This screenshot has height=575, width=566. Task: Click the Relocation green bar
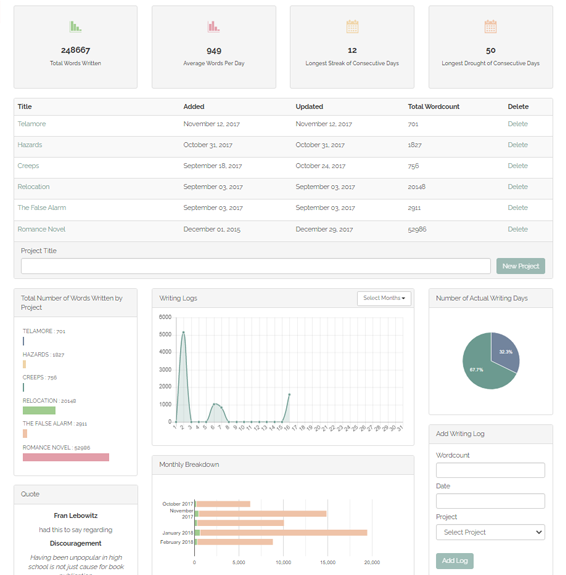39,410
